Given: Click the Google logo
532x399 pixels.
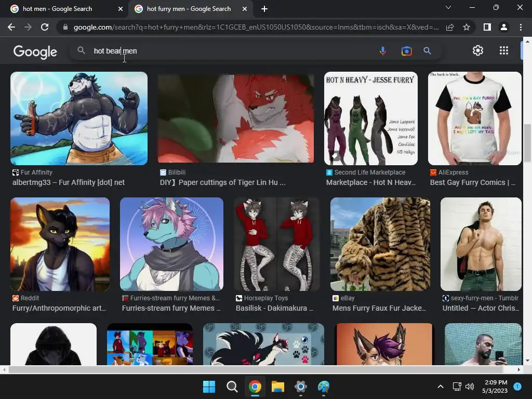Looking at the screenshot, I should [35, 51].
